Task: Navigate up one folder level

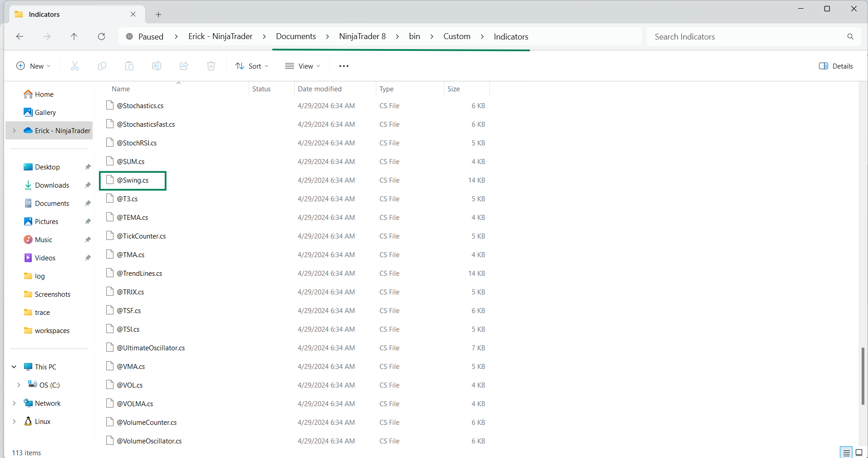Action: (x=74, y=36)
